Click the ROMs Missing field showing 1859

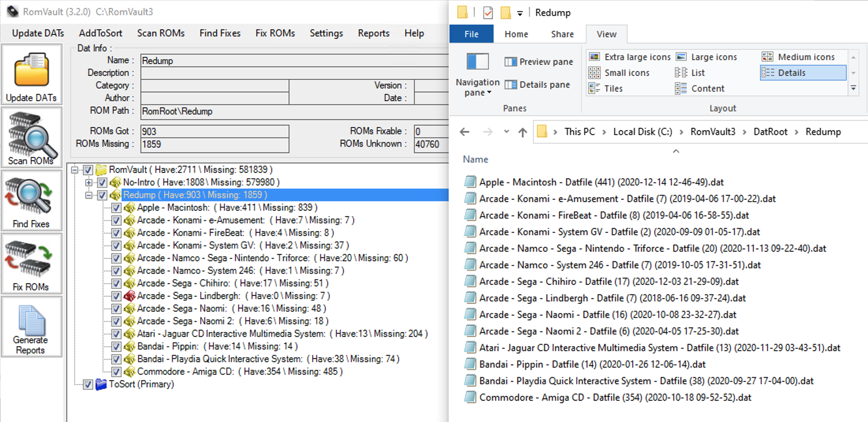pyautogui.click(x=215, y=144)
